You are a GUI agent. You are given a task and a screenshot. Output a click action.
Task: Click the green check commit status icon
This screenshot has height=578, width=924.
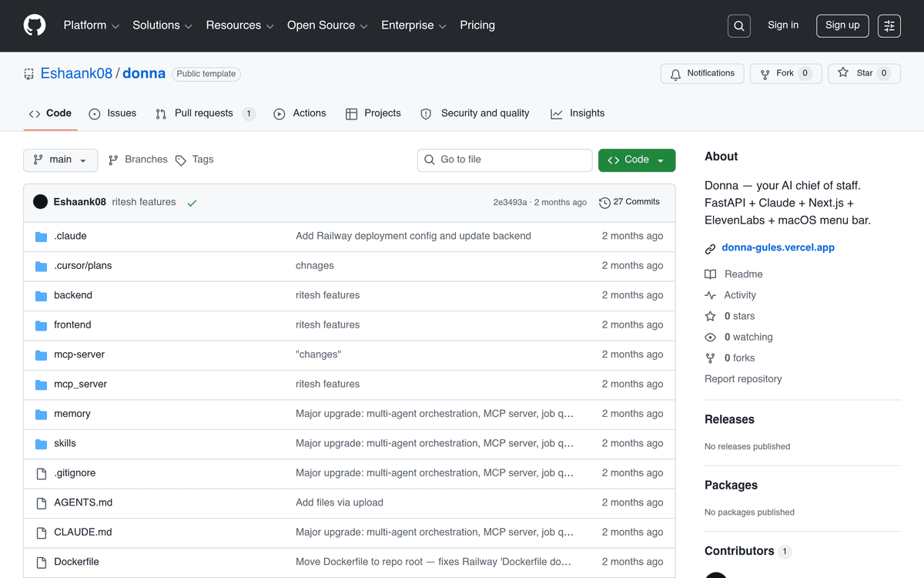(192, 203)
